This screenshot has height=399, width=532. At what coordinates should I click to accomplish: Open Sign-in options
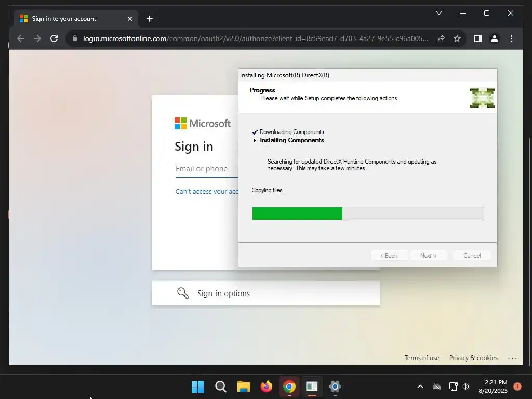tap(265, 293)
